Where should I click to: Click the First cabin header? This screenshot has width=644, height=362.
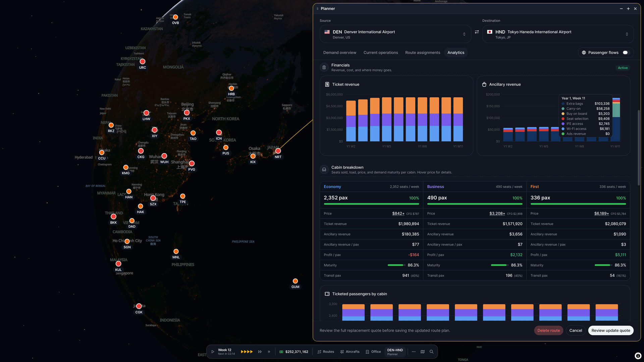coord(534,187)
